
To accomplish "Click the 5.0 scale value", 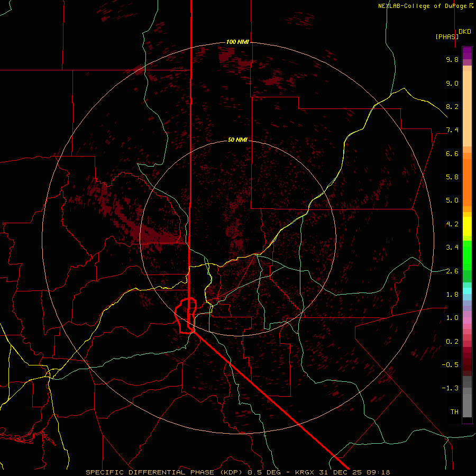I will tap(452, 200).
